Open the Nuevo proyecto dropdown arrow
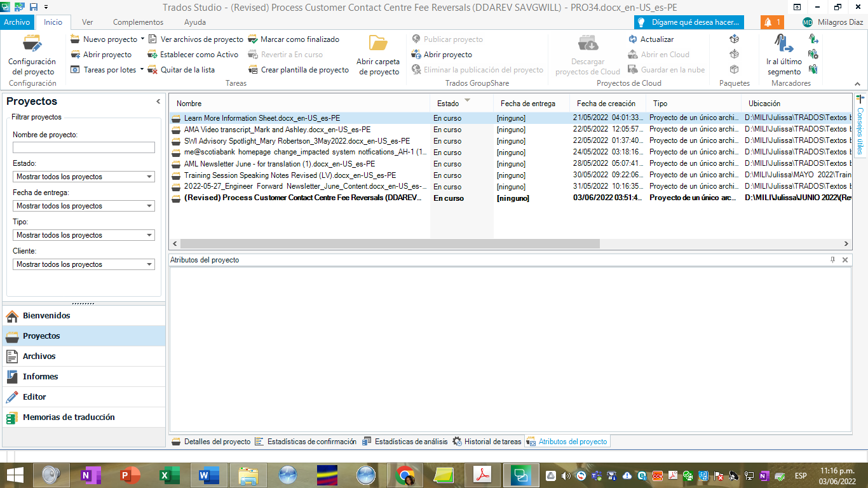This screenshot has height=488, width=868. (142, 39)
